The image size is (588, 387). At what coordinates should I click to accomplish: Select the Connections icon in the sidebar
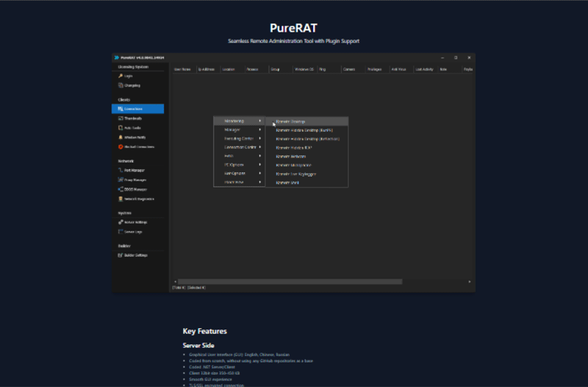point(121,109)
